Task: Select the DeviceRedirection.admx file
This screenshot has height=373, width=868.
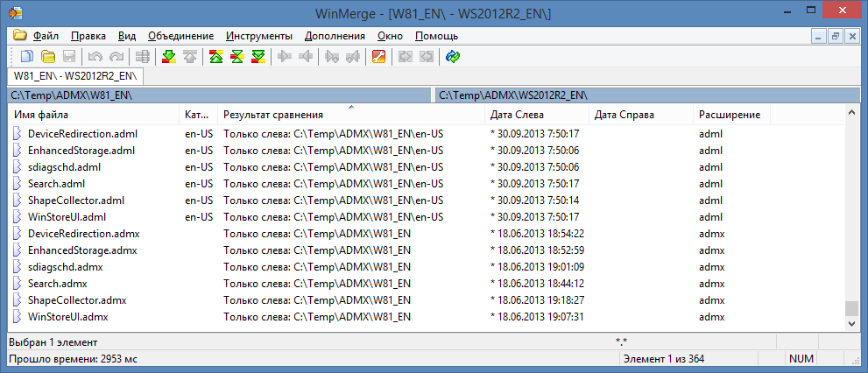Action: [83, 234]
